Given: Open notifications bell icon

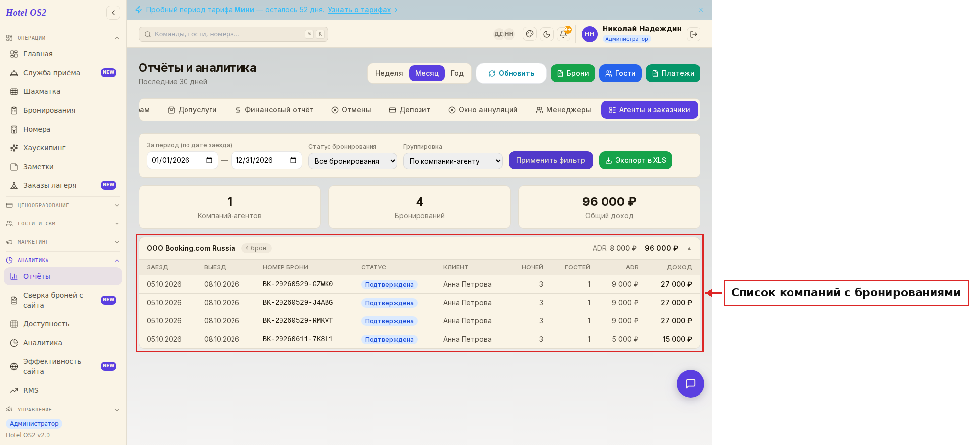Looking at the screenshot, I should click(563, 34).
